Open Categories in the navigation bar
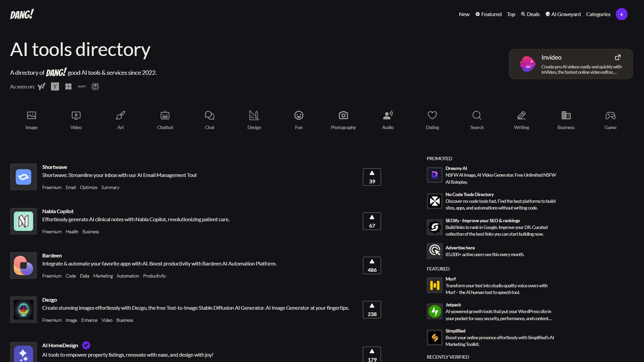The height and width of the screenshot is (362, 644). click(598, 14)
